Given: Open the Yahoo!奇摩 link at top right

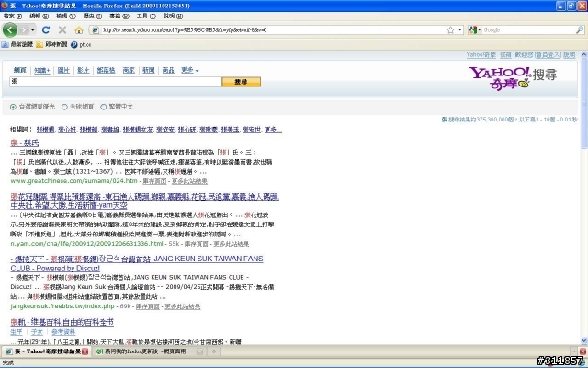Looking at the screenshot, I should point(481,55).
